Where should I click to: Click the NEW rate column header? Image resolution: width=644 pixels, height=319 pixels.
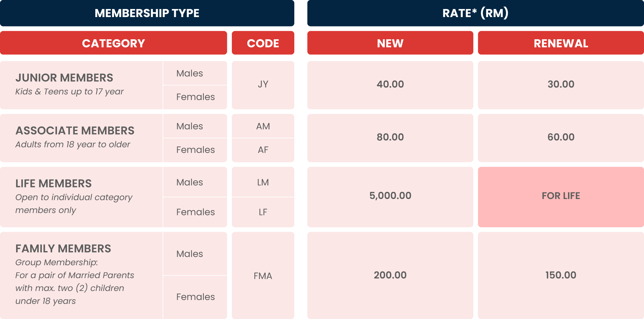390,43
